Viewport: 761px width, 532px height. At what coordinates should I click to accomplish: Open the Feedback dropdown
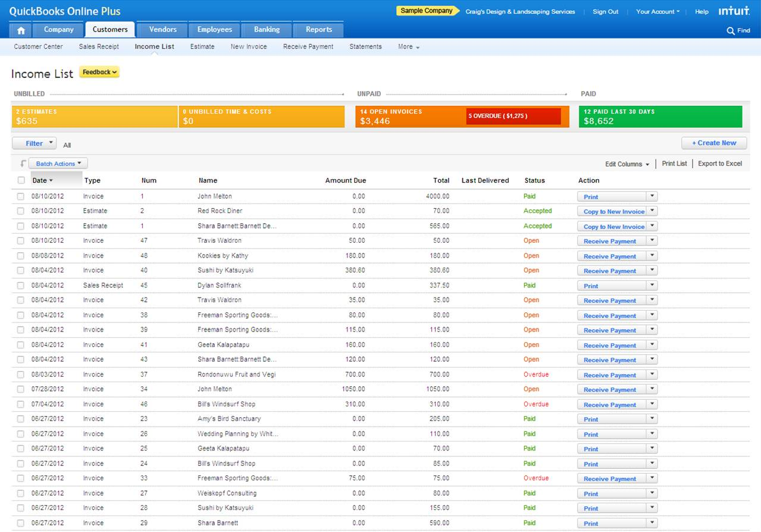tap(99, 72)
